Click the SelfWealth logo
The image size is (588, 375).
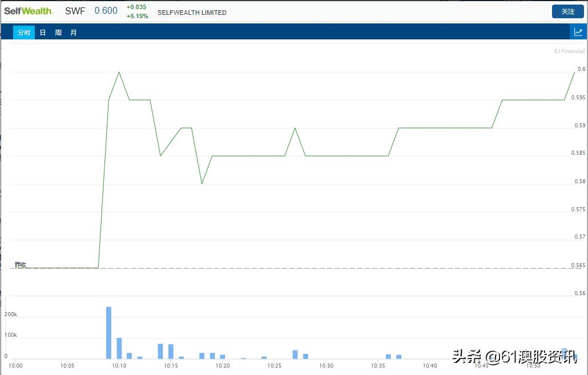pyautogui.click(x=28, y=10)
